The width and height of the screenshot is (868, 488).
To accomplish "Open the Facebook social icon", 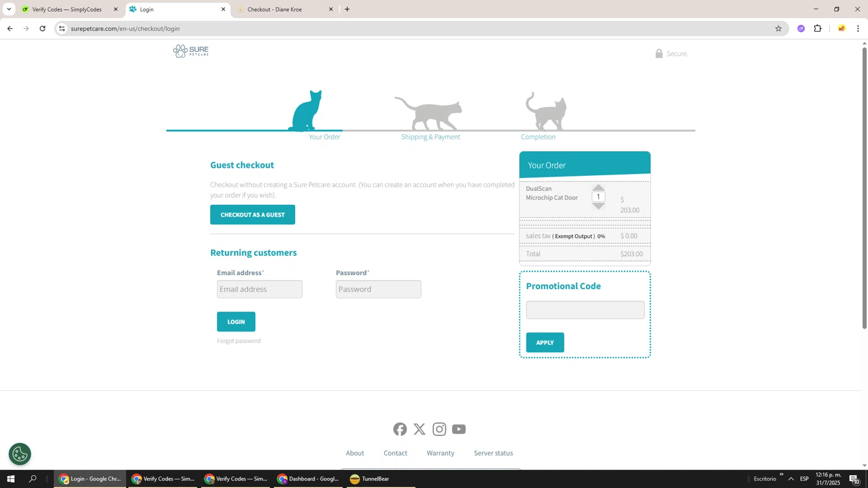I will (400, 429).
